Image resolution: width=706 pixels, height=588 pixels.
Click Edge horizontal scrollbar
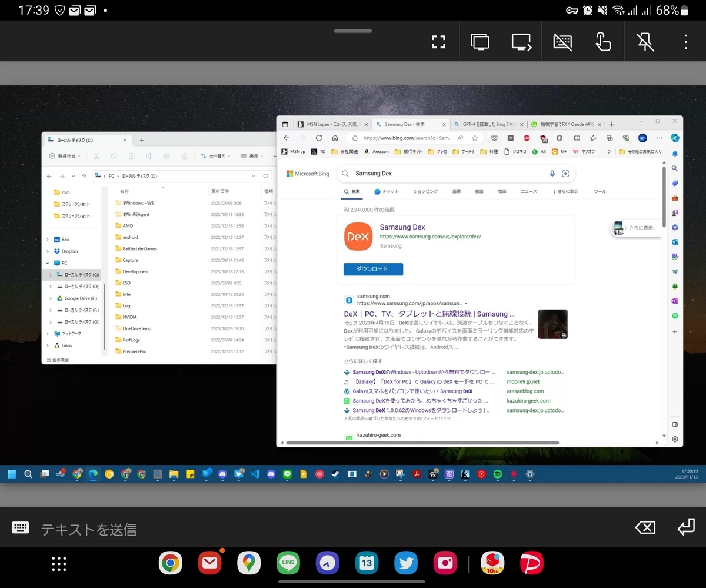pos(421,443)
